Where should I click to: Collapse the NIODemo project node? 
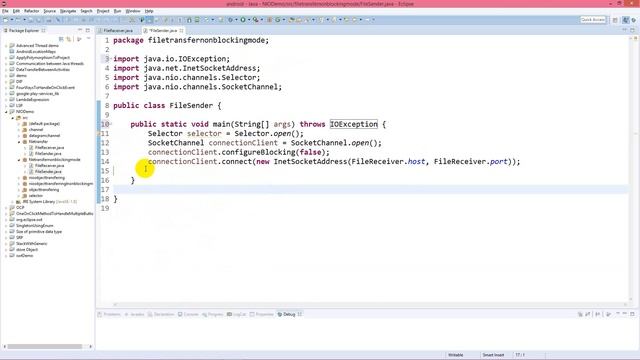[6, 111]
